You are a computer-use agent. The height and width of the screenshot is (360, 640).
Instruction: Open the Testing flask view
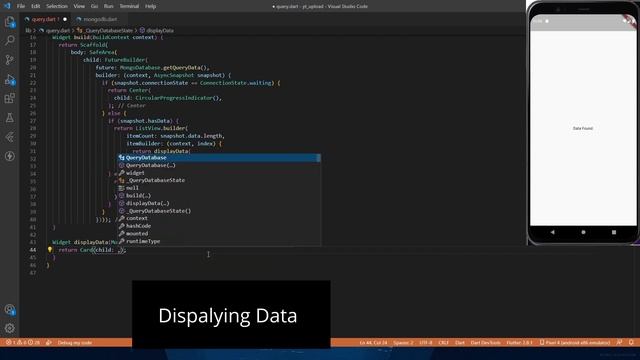click(9, 118)
